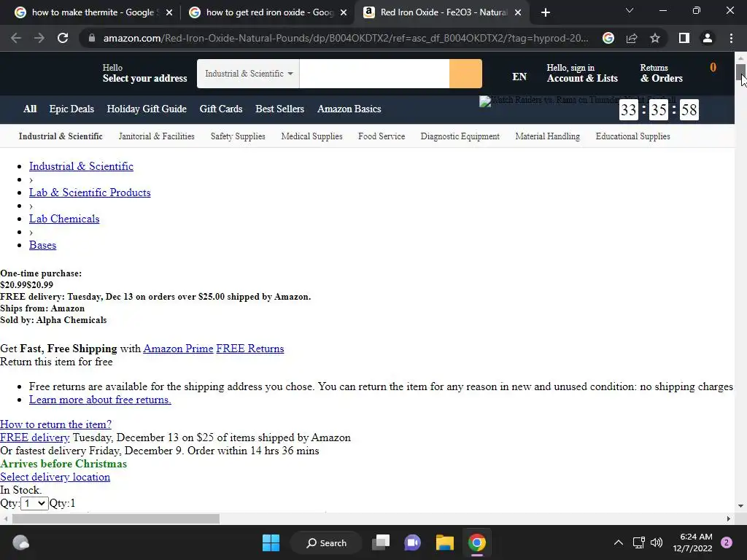Follow Industrial & Scientific breadcrumb link
The image size is (747, 560).
point(81,166)
